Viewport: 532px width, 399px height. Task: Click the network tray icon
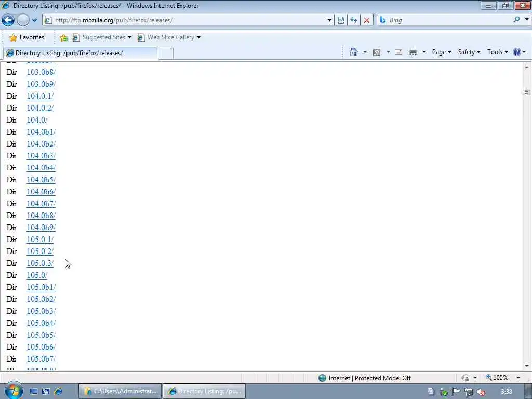tap(469, 392)
